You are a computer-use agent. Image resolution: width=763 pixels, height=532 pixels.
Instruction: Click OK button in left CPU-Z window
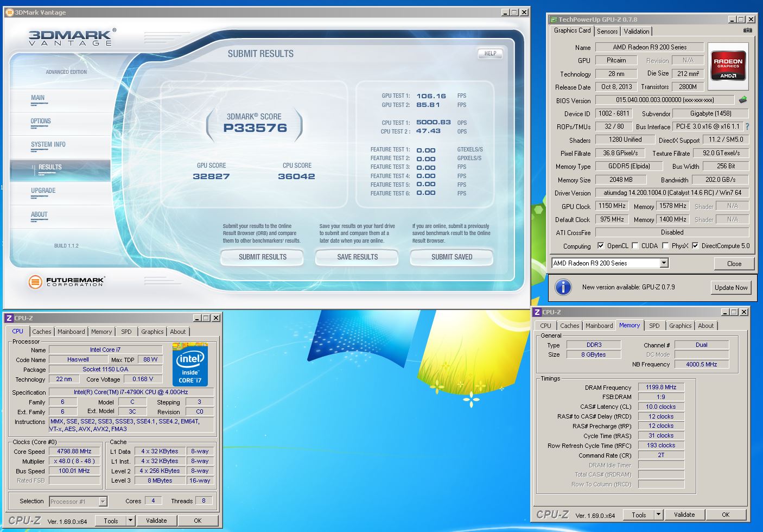point(198,521)
